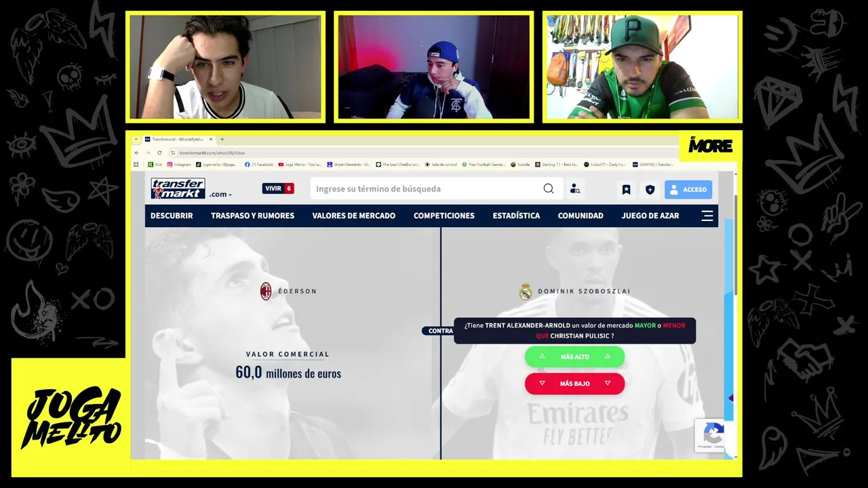Click the Transfermarkt logo
Image resolution: width=868 pixels, height=488 pixels.
(178, 188)
